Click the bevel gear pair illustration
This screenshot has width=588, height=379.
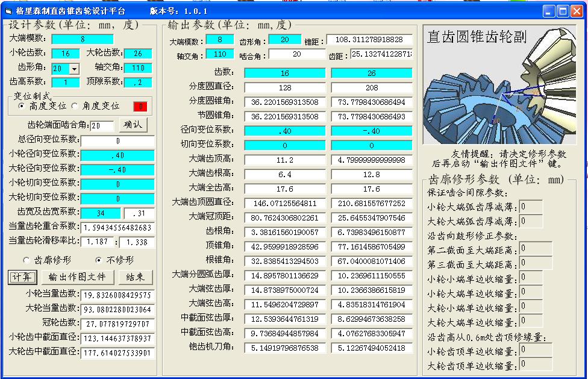pyautogui.click(x=499, y=85)
